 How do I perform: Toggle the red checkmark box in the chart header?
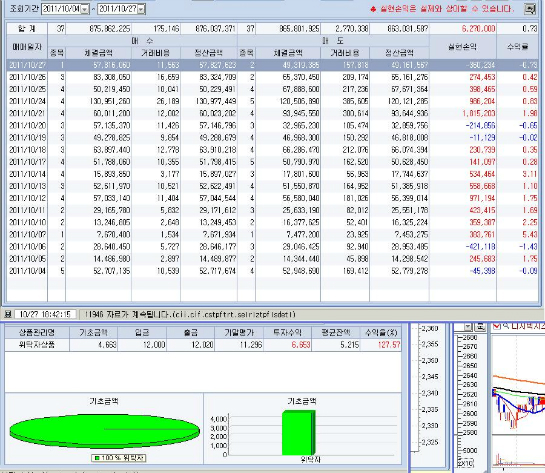point(496,326)
